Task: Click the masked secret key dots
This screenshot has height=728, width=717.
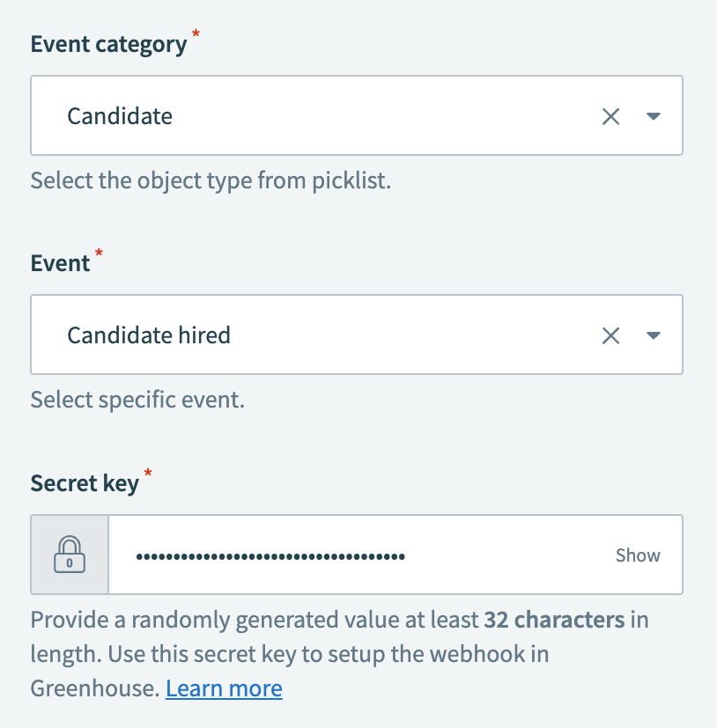Action: coord(269,554)
